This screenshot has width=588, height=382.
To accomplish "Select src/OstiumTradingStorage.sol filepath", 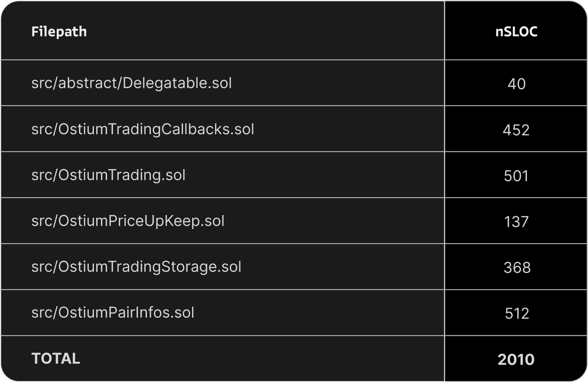I will point(136,267).
